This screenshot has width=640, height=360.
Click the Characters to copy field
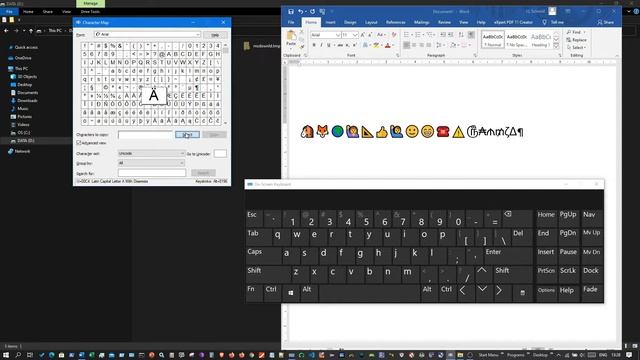point(145,135)
